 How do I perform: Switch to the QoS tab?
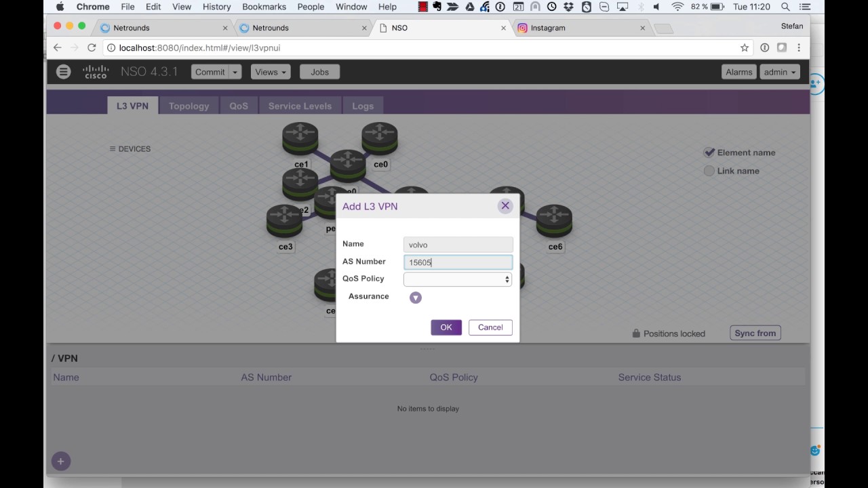[239, 106]
